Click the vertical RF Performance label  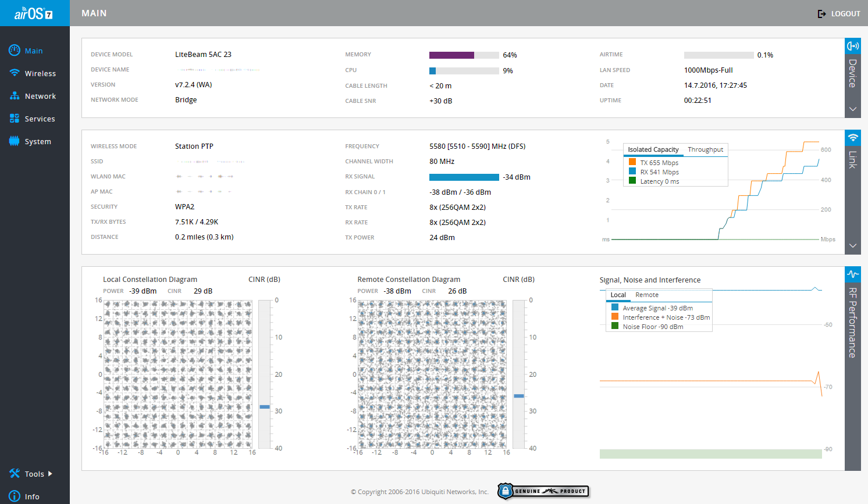pos(852,323)
